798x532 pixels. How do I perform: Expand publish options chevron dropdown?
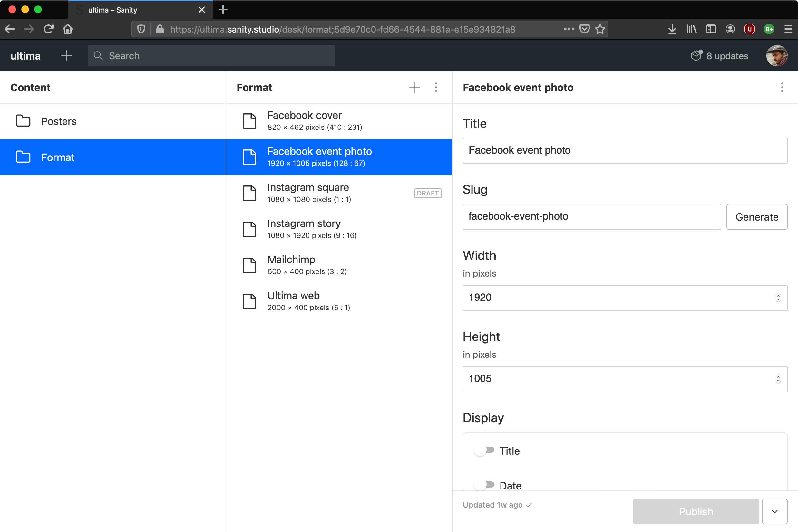click(774, 511)
